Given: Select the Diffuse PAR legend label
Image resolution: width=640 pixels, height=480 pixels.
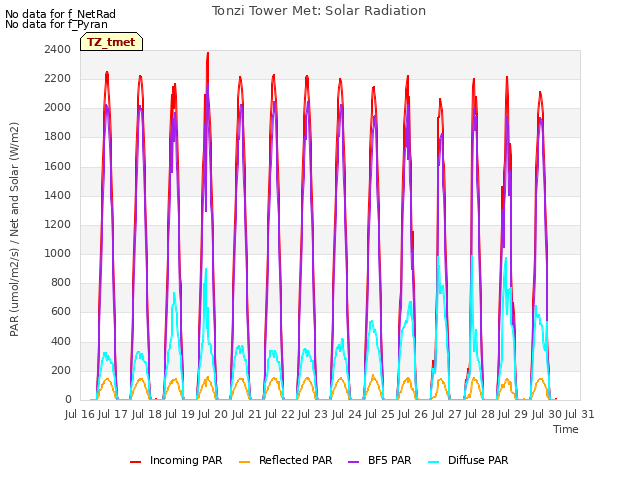Looking at the screenshot, I should [x=478, y=460].
